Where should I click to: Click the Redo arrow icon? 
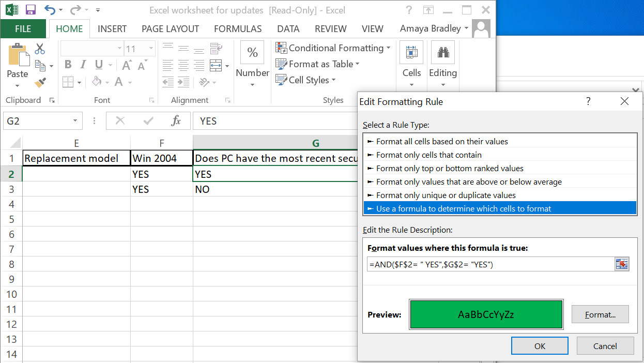pos(75,10)
